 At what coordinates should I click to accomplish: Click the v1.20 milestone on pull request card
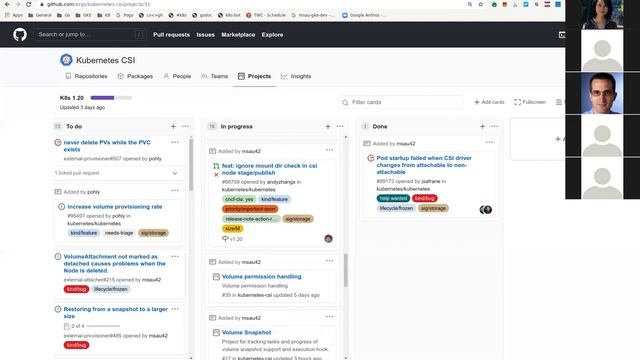tap(232, 239)
